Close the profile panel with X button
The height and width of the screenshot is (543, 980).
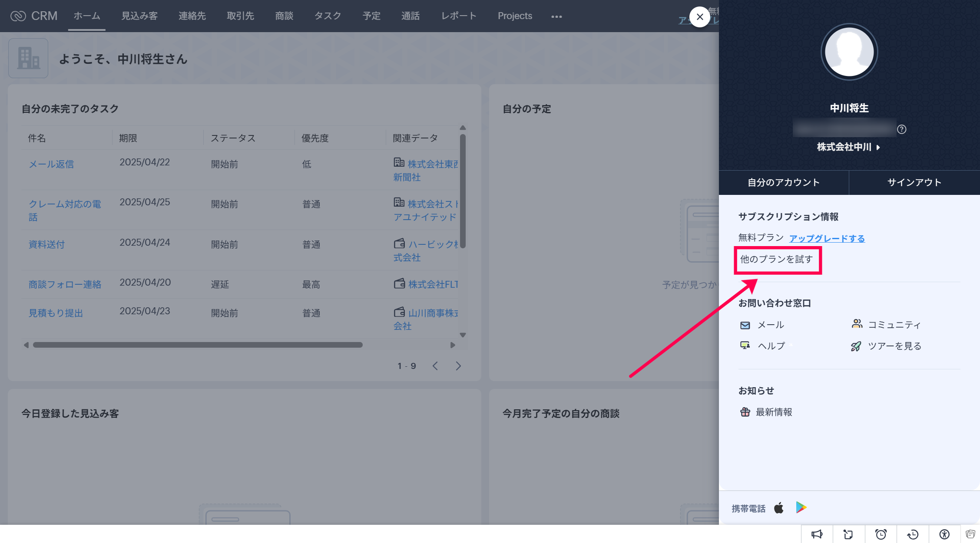pyautogui.click(x=699, y=17)
